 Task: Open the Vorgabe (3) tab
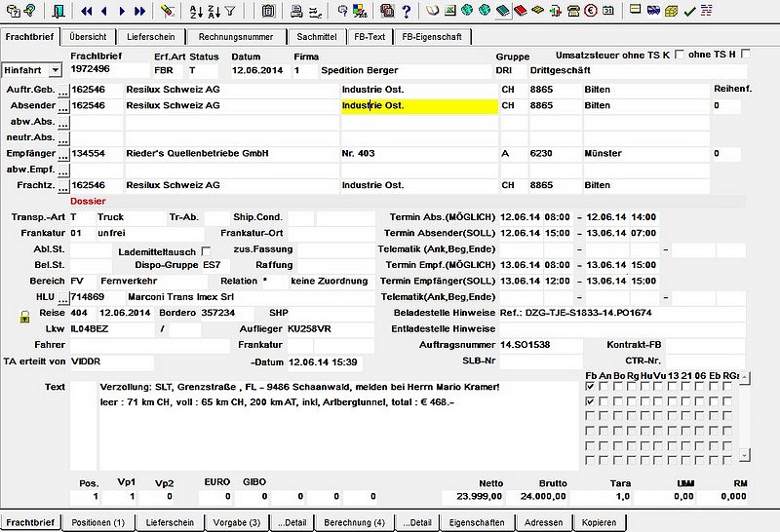[237, 522]
